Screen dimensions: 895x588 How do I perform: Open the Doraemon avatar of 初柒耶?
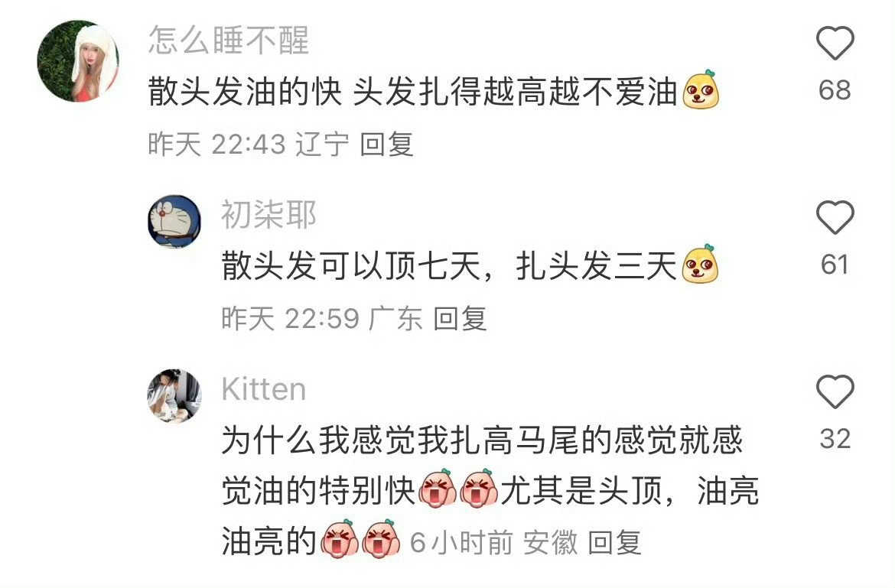tap(174, 222)
